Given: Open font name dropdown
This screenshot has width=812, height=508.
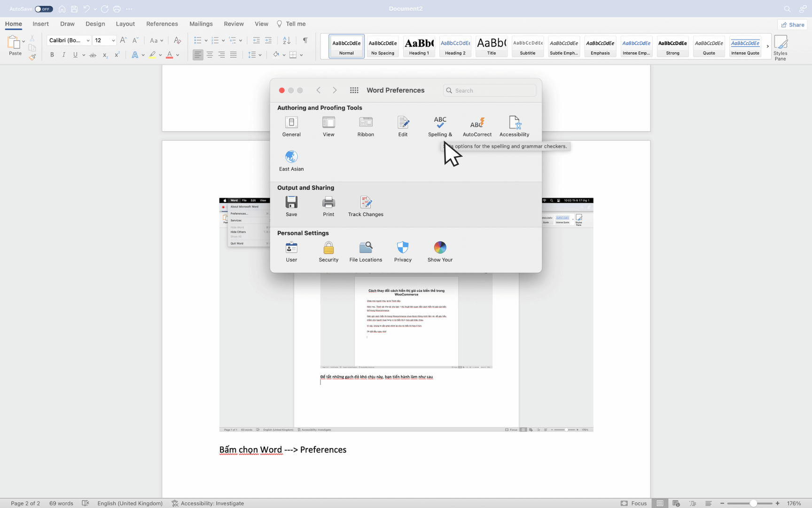Looking at the screenshot, I should tap(88, 40).
